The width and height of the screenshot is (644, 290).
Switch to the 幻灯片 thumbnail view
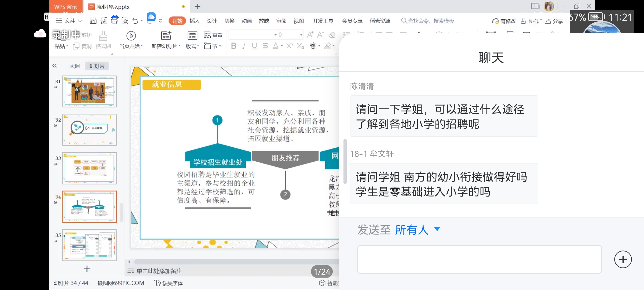pyautogui.click(x=97, y=66)
